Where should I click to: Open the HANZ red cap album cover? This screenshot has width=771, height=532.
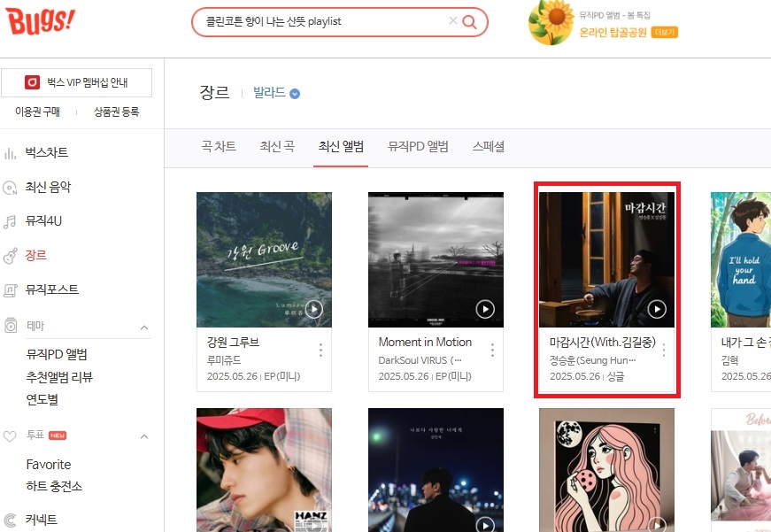click(264, 470)
